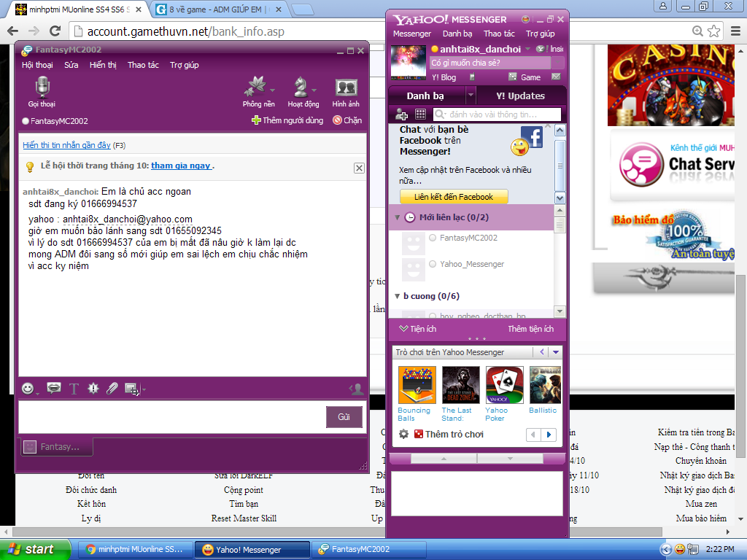Viewport: 747px width, 560px height.
Task: Open the emoticon smiley picker in chat toolbar
Action: 28,389
